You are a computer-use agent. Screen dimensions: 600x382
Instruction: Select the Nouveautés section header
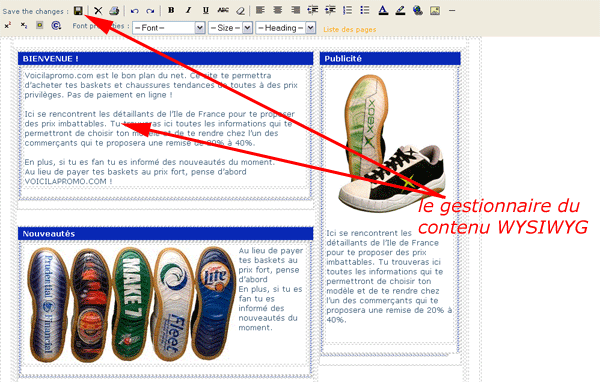click(165, 233)
